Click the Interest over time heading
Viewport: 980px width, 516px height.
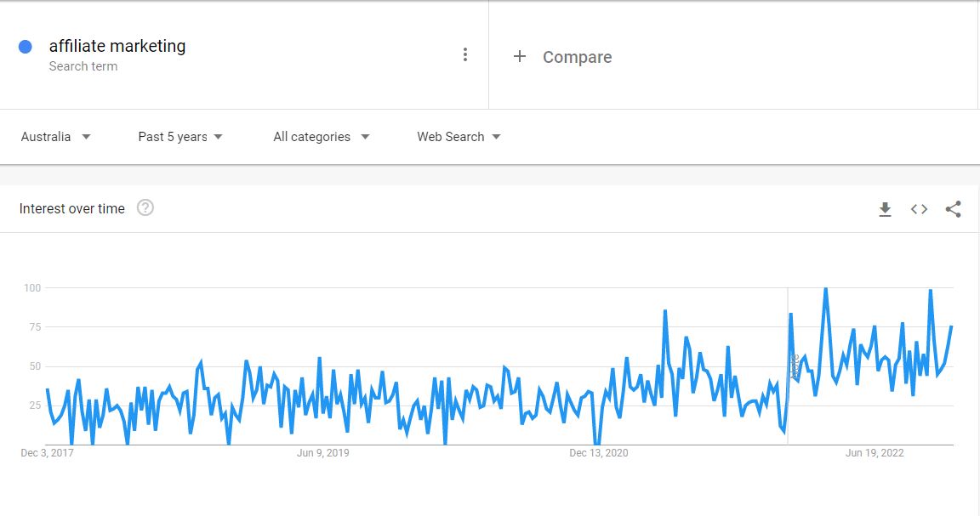coord(71,208)
